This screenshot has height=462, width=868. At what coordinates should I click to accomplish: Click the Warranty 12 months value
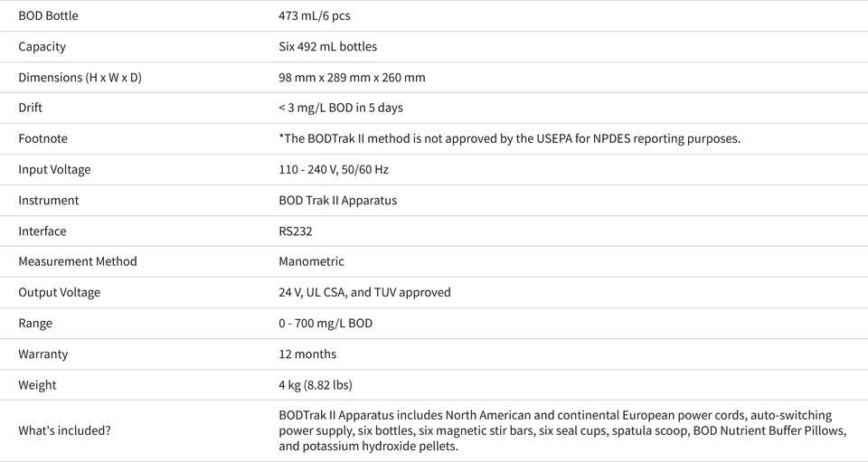307,354
